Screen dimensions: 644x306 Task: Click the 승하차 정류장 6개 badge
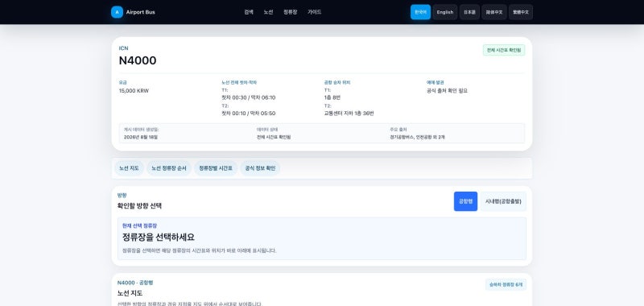point(506,284)
